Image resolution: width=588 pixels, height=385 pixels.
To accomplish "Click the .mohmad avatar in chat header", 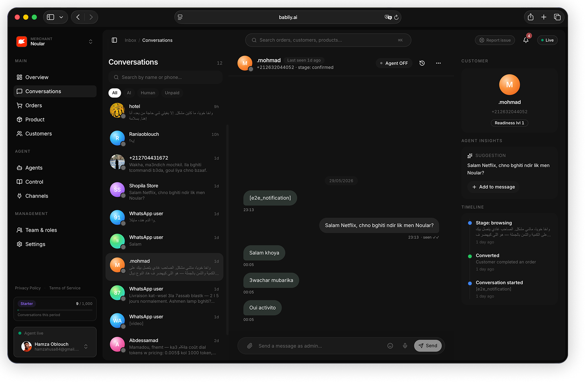I will click(x=245, y=63).
